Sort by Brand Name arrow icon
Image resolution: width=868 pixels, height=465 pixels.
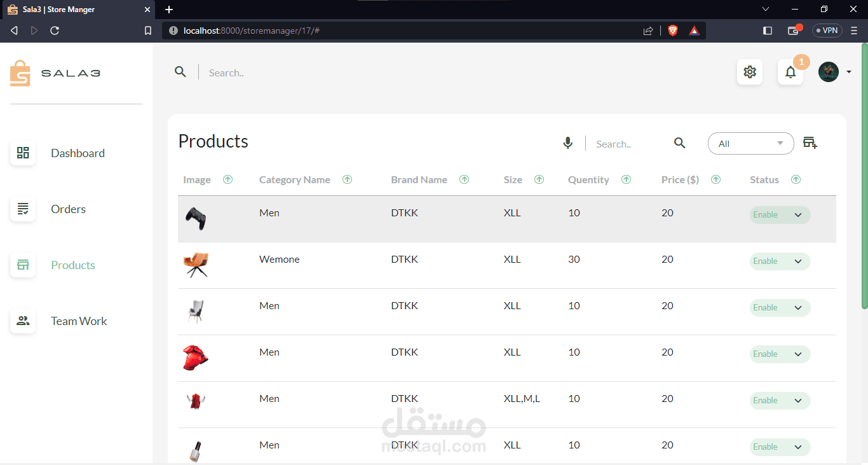coord(464,179)
